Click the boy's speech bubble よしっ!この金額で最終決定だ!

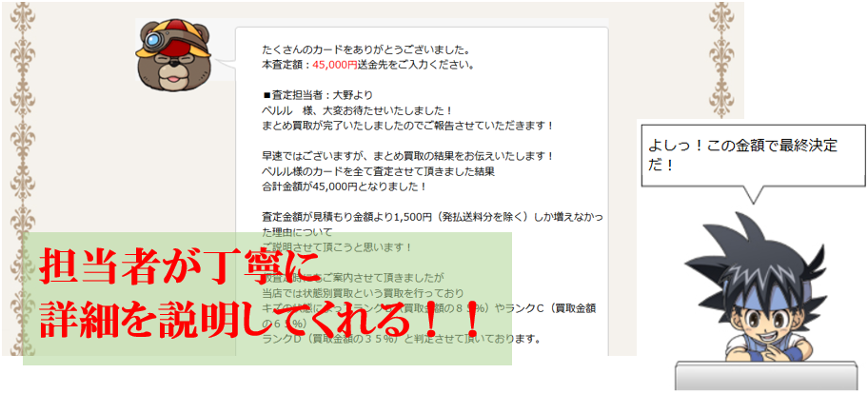pyautogui.click(x=751, y=155)
